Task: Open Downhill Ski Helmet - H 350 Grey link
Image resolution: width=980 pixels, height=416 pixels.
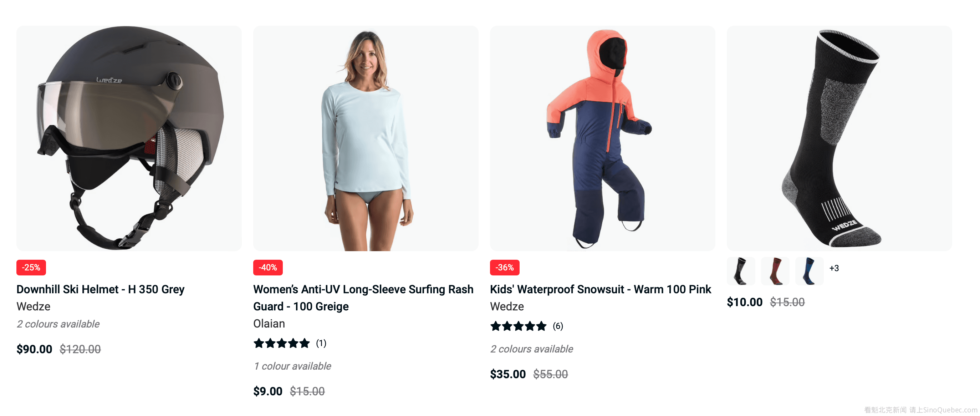Action: [101, 289]
